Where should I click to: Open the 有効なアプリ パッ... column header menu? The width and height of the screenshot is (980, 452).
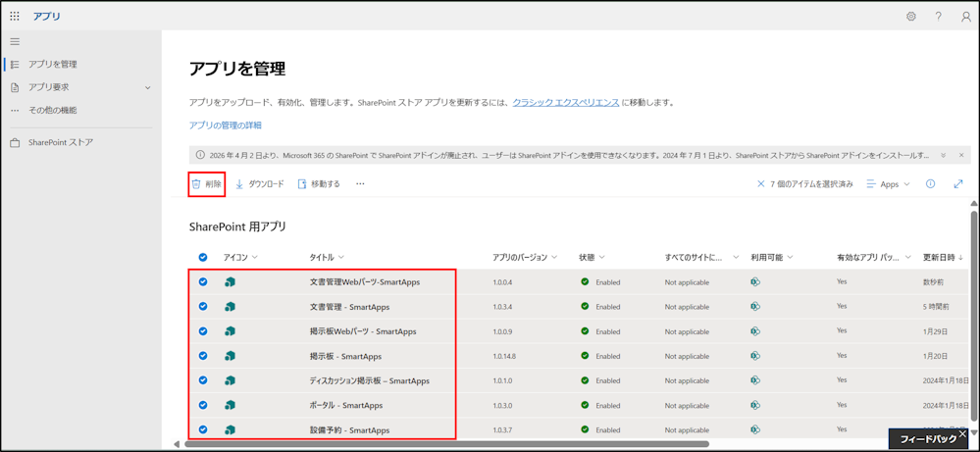874,257
